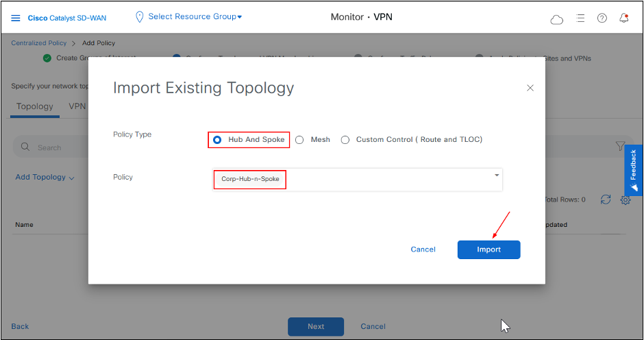
Task: Click the filter funnel icon
Action: click(620, 146)
